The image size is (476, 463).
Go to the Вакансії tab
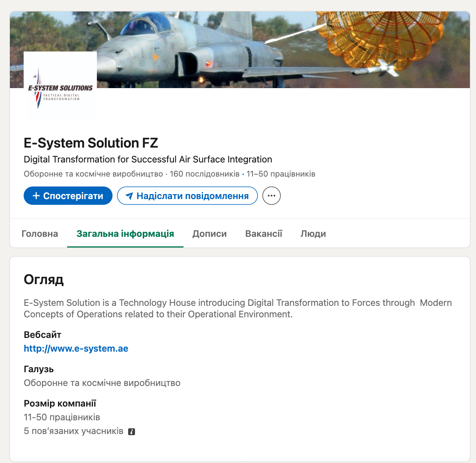pyautogui.click(x=264, y=234)
